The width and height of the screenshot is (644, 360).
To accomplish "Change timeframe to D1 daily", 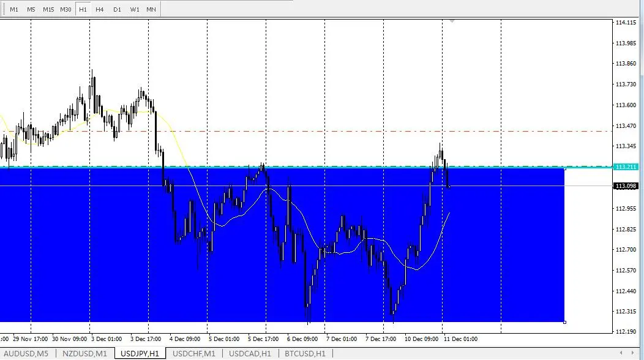I will tap(117, 9).
